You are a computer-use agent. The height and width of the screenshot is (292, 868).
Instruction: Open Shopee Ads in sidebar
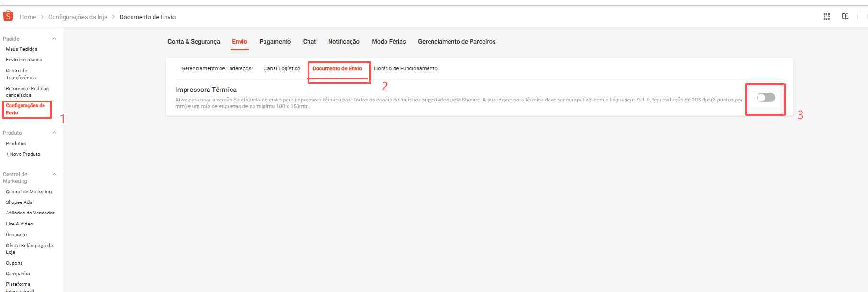point(19,202)
